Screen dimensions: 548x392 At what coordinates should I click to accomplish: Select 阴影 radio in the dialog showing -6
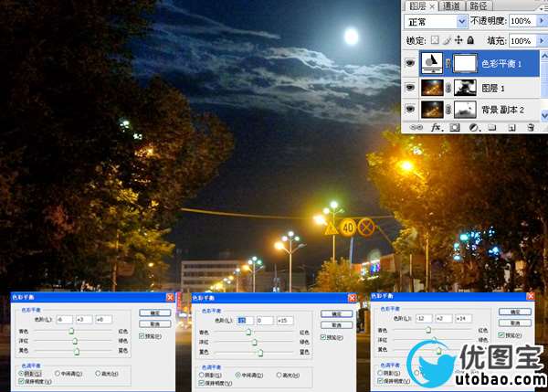point(22,374)
